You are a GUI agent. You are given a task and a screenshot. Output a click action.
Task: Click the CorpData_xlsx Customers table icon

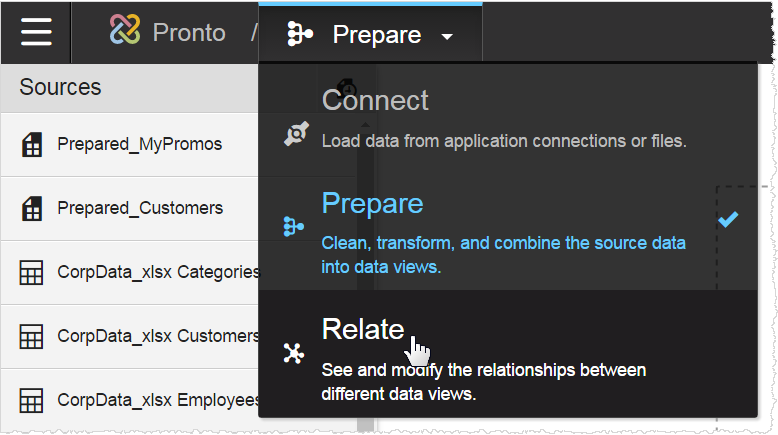32,337
